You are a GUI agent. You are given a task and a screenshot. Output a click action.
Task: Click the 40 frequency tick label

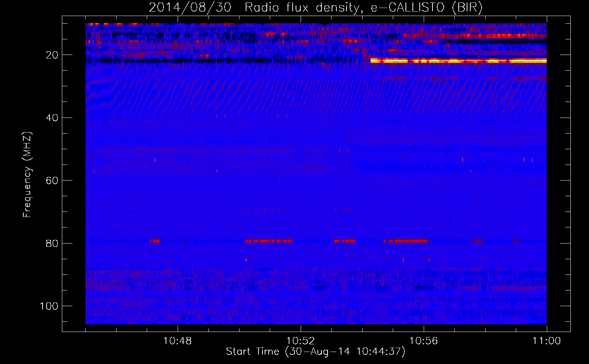pyautogui.click(x=52, y=118)
